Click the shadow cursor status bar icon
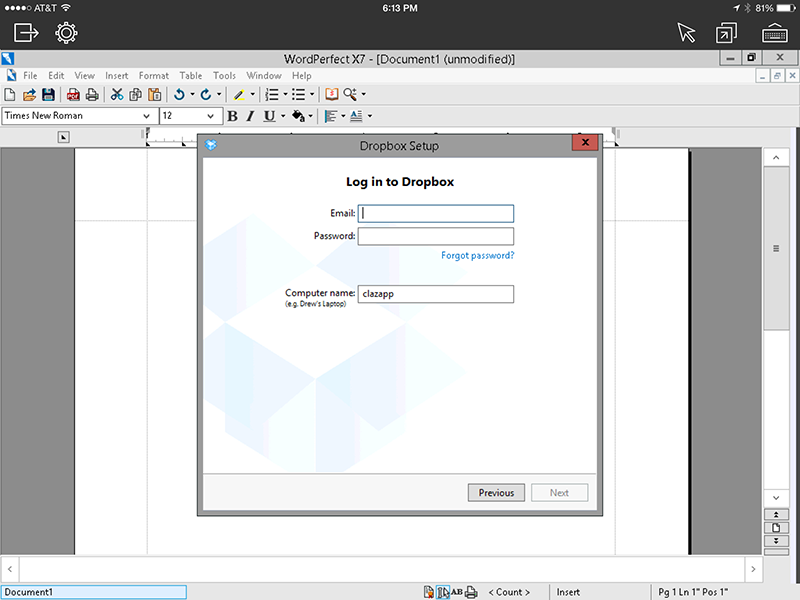This screenshot has width=800, height=600. (443, 592)
